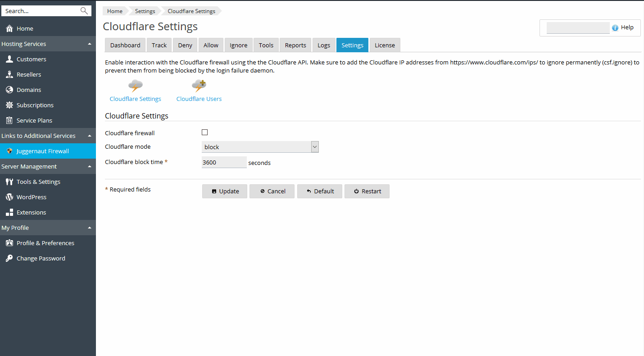Click the active Settings tab
This screenshot has height=356, width=644.
[x=352, y=45]
